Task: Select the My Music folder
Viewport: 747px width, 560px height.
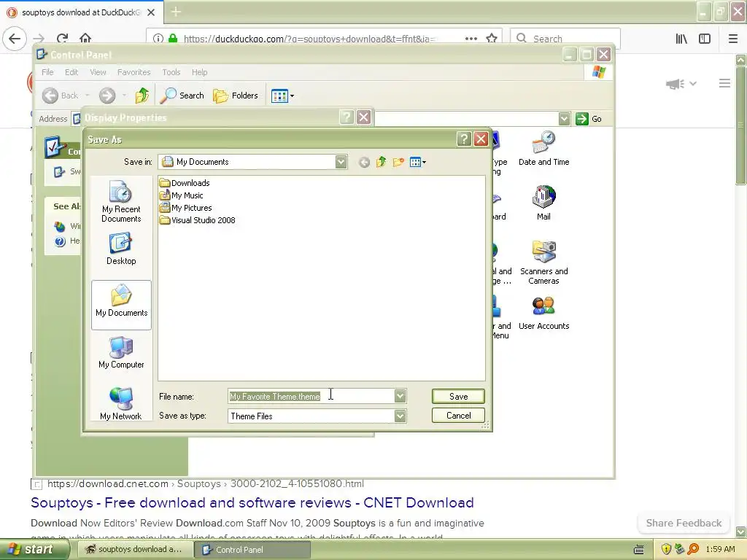Action: pyautogui.click(x=182, y=195)
